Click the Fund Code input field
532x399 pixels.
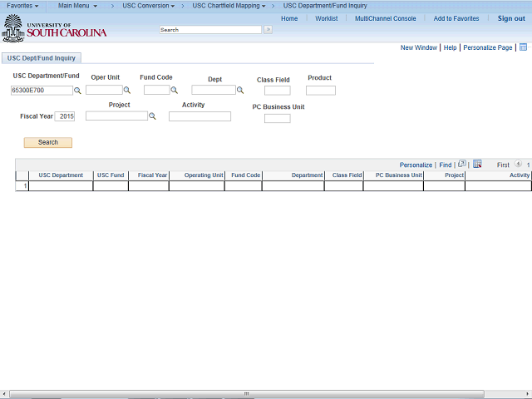pyautogui.click(x=157, y=90)
